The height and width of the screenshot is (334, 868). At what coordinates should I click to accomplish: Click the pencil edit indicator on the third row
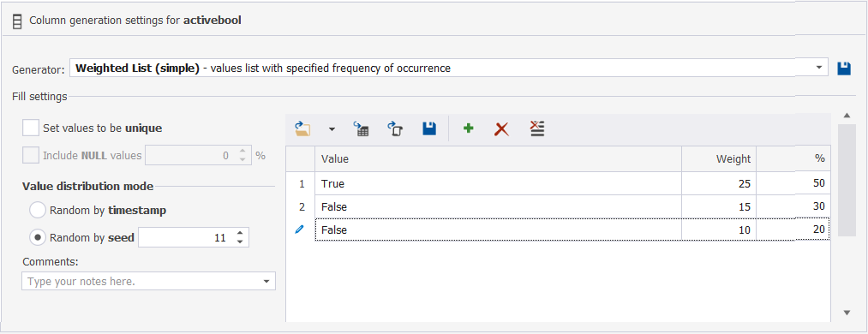300,230
